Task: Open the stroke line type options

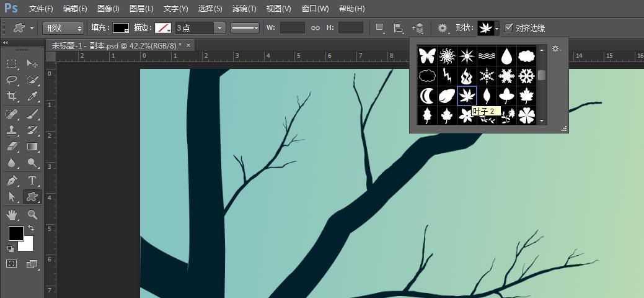Action: pyautogui.click(x=245, y=28)
